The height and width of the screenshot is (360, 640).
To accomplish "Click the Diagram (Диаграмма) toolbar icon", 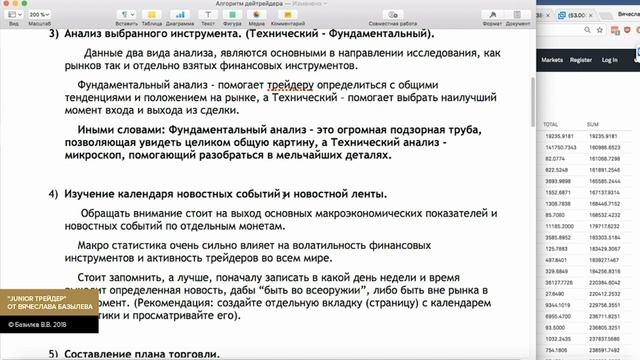I will (180, 15).
